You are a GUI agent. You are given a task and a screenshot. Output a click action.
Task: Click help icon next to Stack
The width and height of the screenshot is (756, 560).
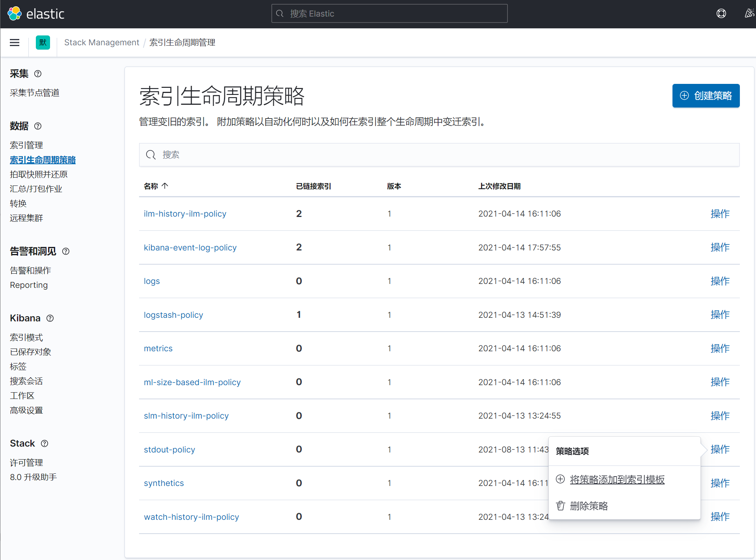[x=45, y=443]
